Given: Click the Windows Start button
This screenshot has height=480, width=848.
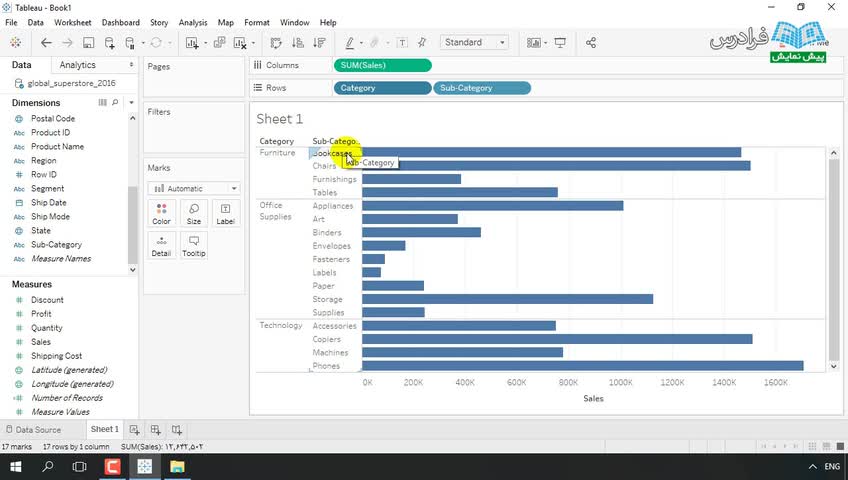Looking at the screenshot, I should tap(16, 466).
